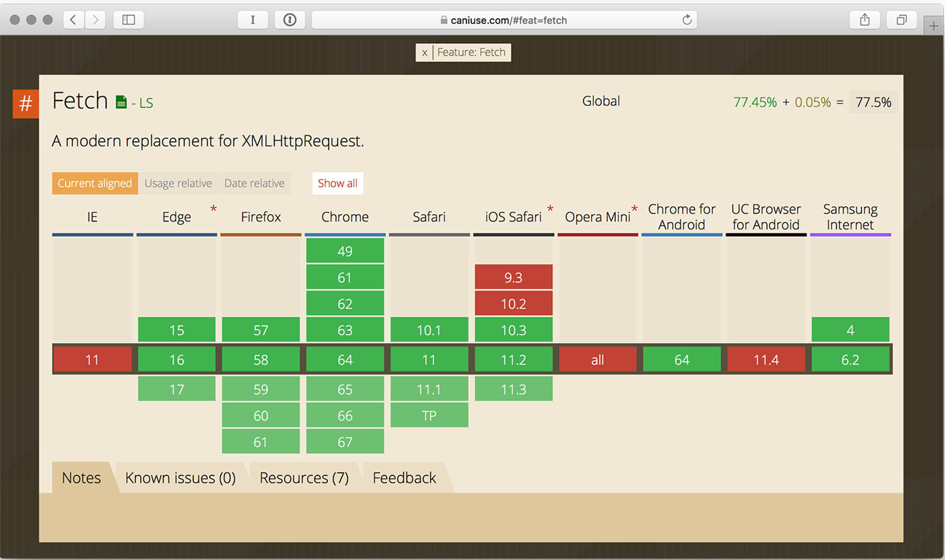Click the Opera Mini footnote asterisk
The width and height of the screenshot is (945, 560).
(634, 209)
